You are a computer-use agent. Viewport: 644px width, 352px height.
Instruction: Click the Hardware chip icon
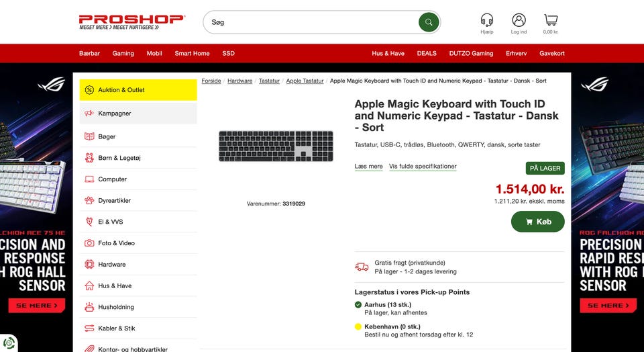pyautogui.click(x=89, y=265)
